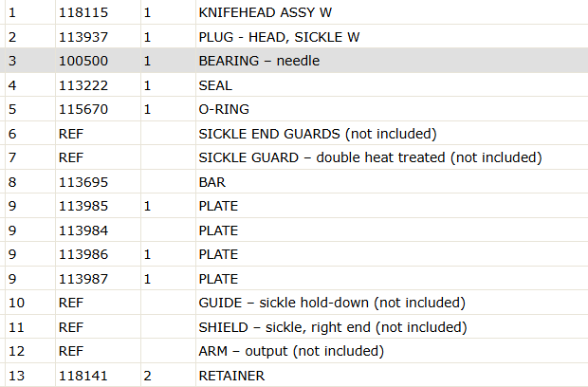Click part number 118115
This screenshot has width=588, height=387.
[x=83, y=12]
